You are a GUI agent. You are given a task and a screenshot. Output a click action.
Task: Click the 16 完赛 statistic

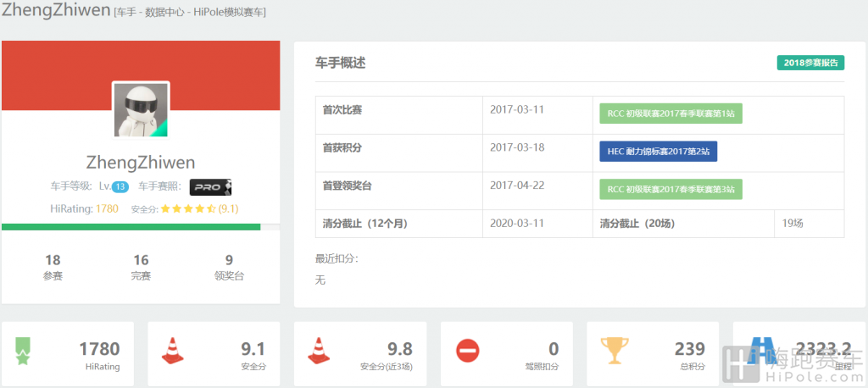142,268
